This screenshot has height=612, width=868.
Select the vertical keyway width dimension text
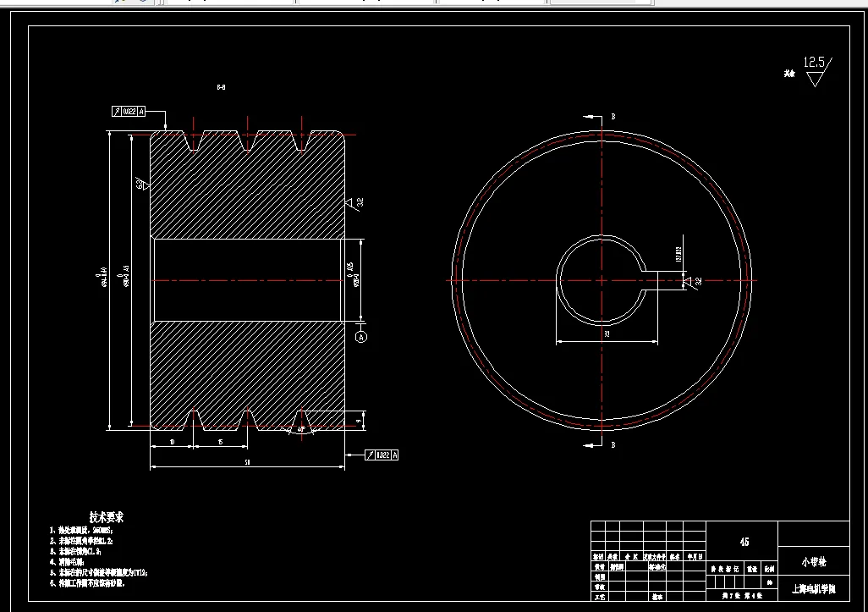point(678,254)
